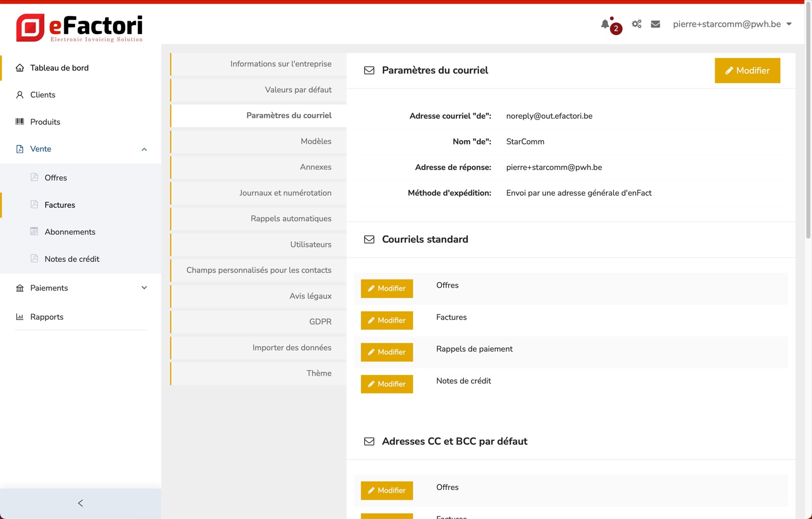
Task: Edit the Notes de crédit standard email
Action: [386, 384]
